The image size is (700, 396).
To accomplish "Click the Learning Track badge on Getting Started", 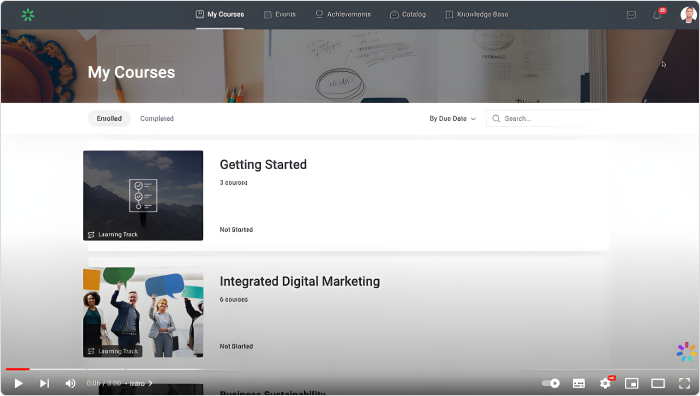I will [x=113, y=234].
